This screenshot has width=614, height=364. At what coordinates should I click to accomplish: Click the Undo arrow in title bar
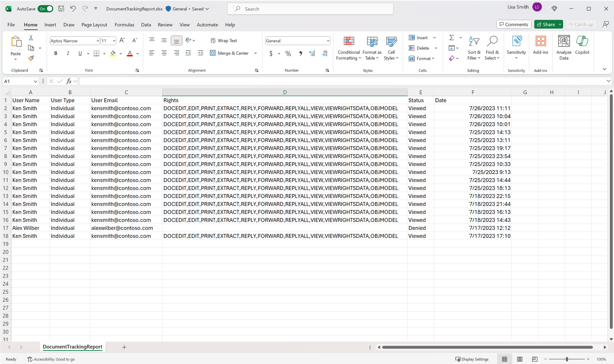(73, 9)
